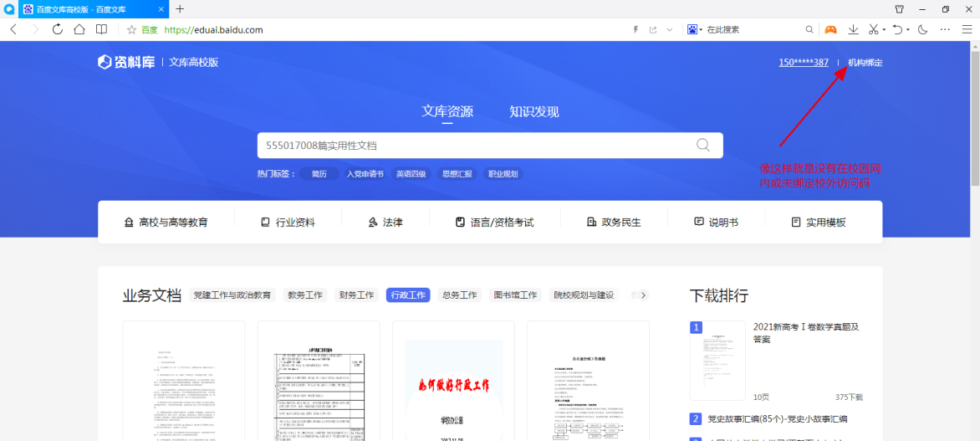980x441 pixels.
Task: Go to the browser home page icon
Action: [79, 29]
